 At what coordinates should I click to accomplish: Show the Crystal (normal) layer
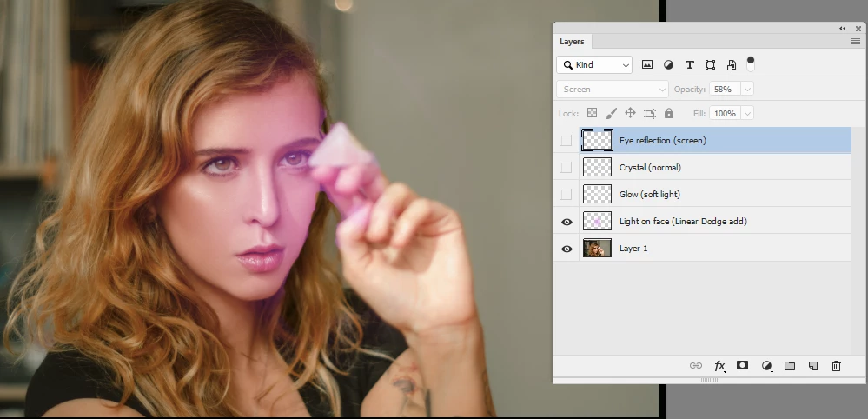point(566,167)
